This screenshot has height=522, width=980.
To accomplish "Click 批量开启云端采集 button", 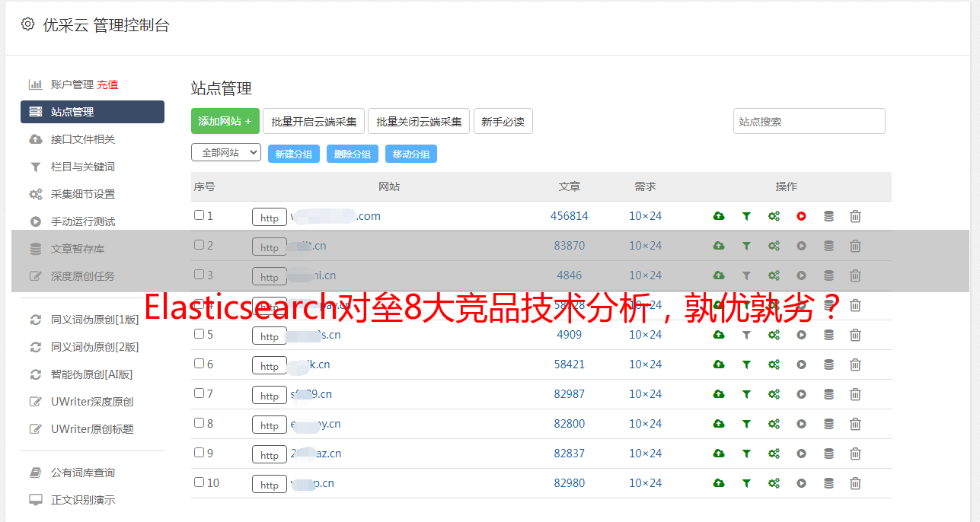I will click(x=314, y=121).
